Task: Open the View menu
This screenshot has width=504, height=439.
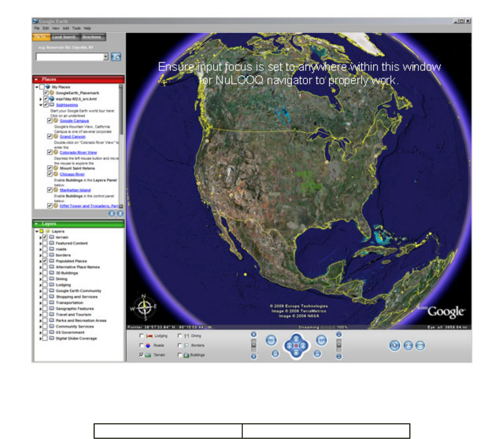Action: click(56, 28)
